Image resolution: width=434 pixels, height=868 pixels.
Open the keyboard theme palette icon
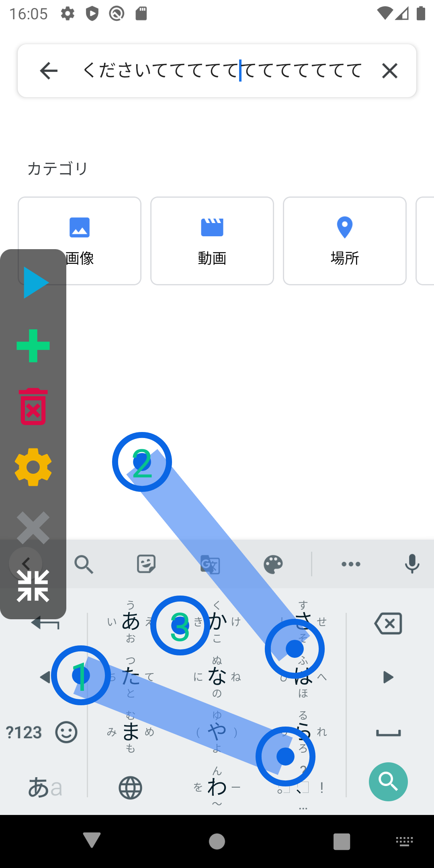coord(273,564)
